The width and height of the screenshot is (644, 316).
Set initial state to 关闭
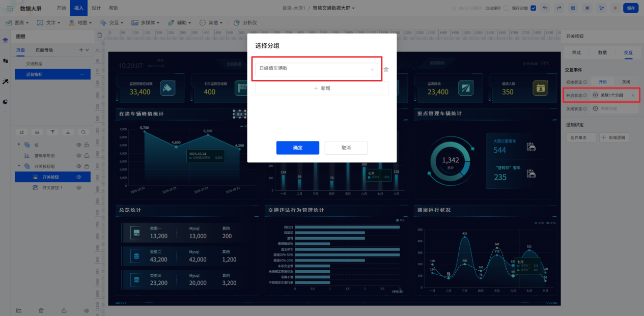click(626, 82)
